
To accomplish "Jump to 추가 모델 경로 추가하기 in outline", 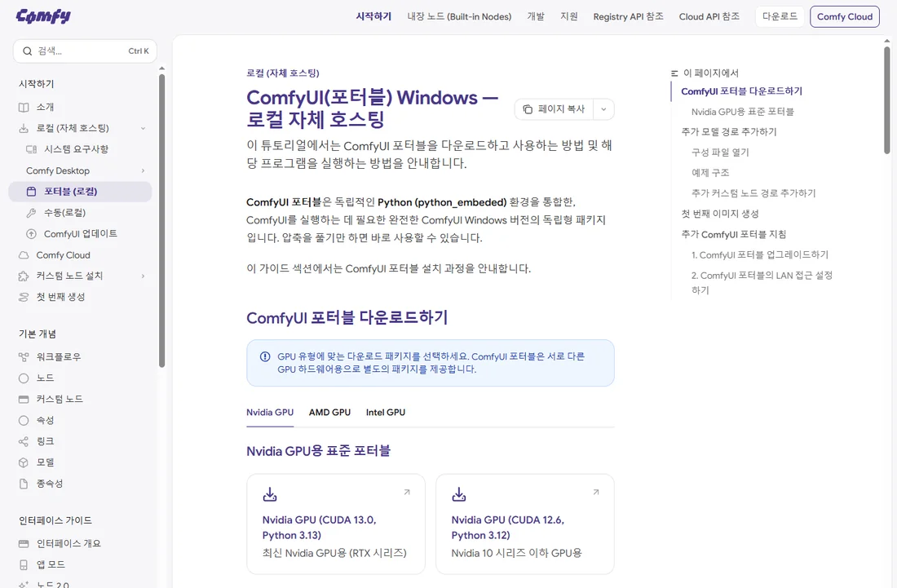I will pos(729,132).
